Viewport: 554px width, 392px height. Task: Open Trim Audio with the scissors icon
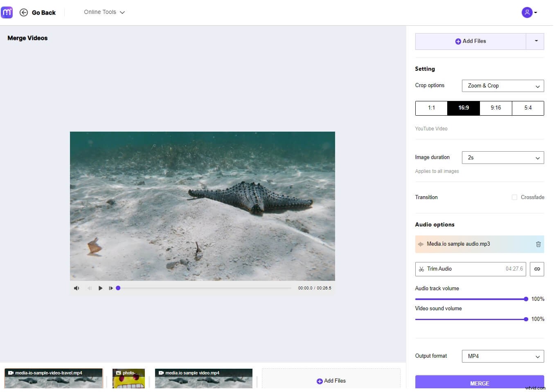click(422, 269)
